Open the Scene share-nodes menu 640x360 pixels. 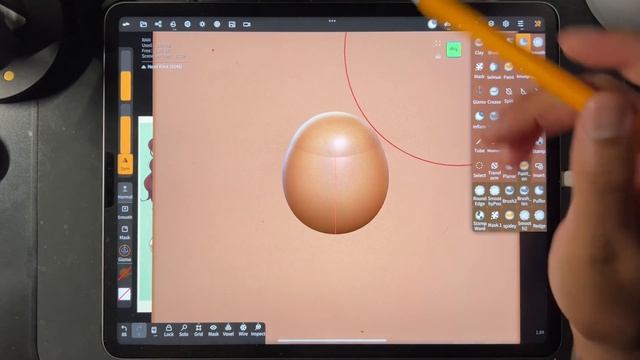(x=158, y=24)
